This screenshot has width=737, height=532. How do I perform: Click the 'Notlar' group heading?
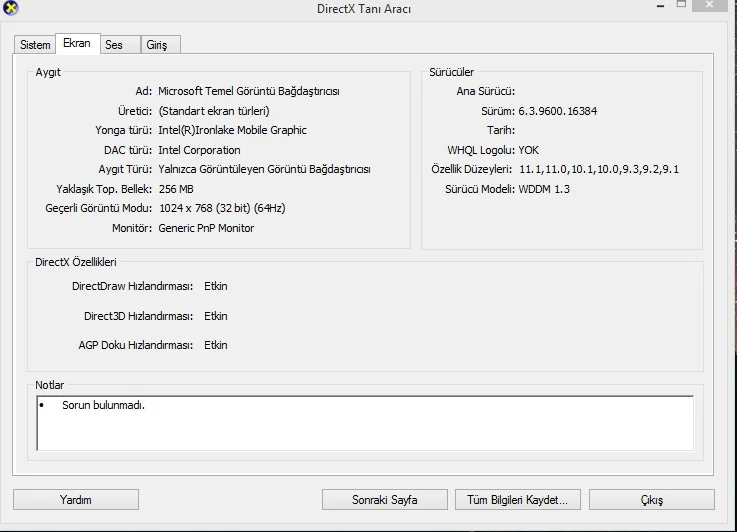tap(49, 385)
